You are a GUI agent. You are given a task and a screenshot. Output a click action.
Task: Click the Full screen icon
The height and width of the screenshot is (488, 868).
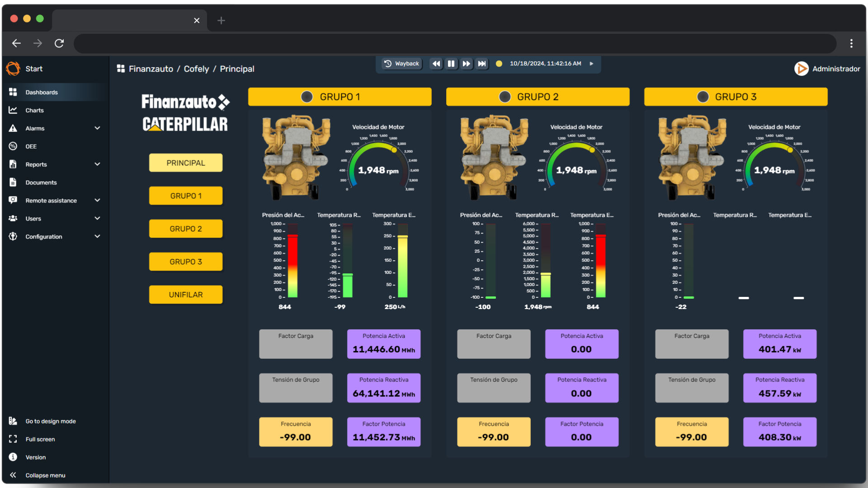(x=13, y=439)
